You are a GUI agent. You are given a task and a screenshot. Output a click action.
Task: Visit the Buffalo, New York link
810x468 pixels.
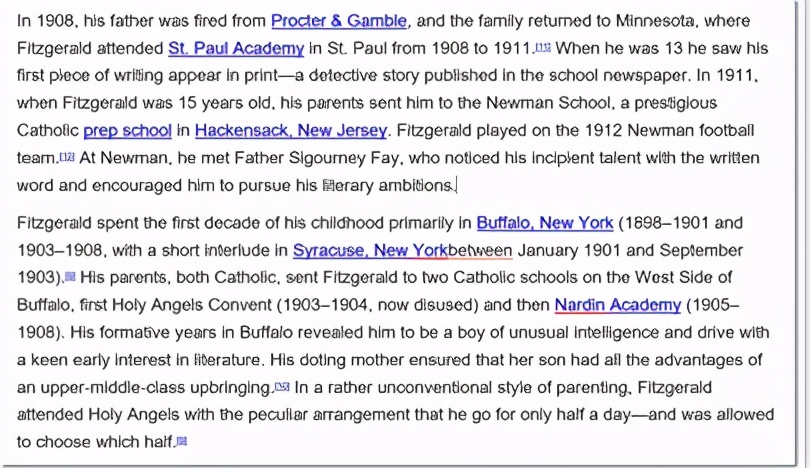click(544, 223)
